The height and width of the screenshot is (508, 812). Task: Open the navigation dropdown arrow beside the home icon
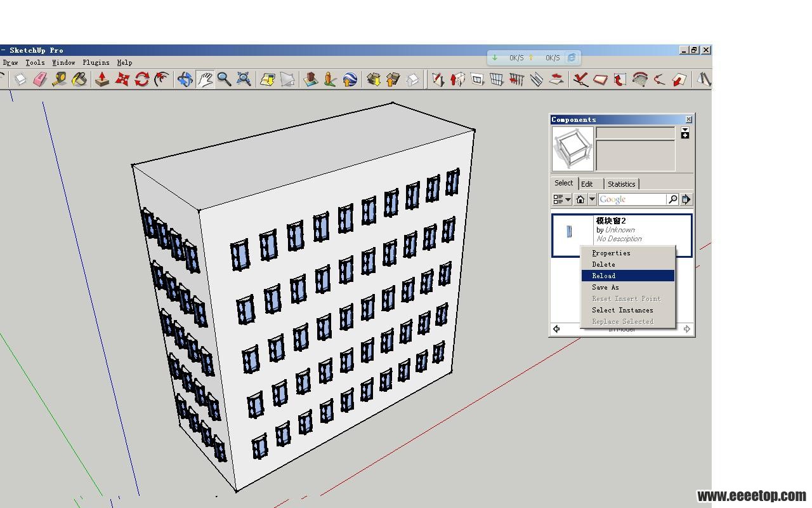pyautogui.click(x=592, y=199)
